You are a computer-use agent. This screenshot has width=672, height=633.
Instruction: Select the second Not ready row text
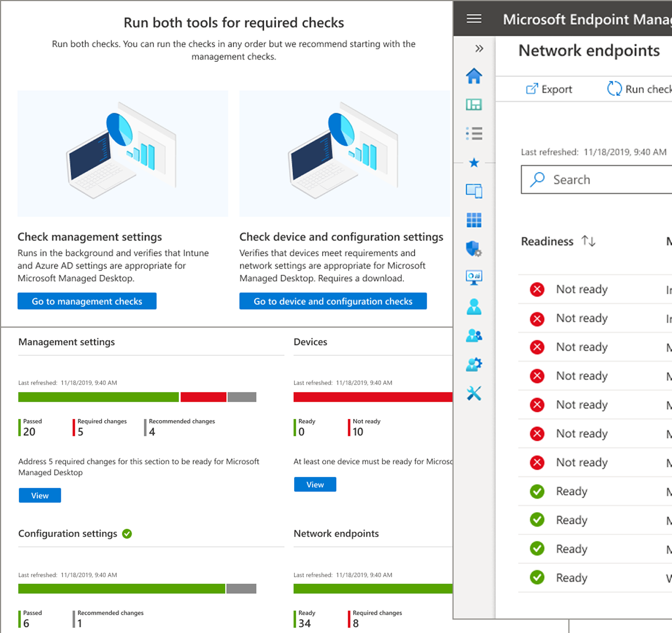(x=582, y=318)
